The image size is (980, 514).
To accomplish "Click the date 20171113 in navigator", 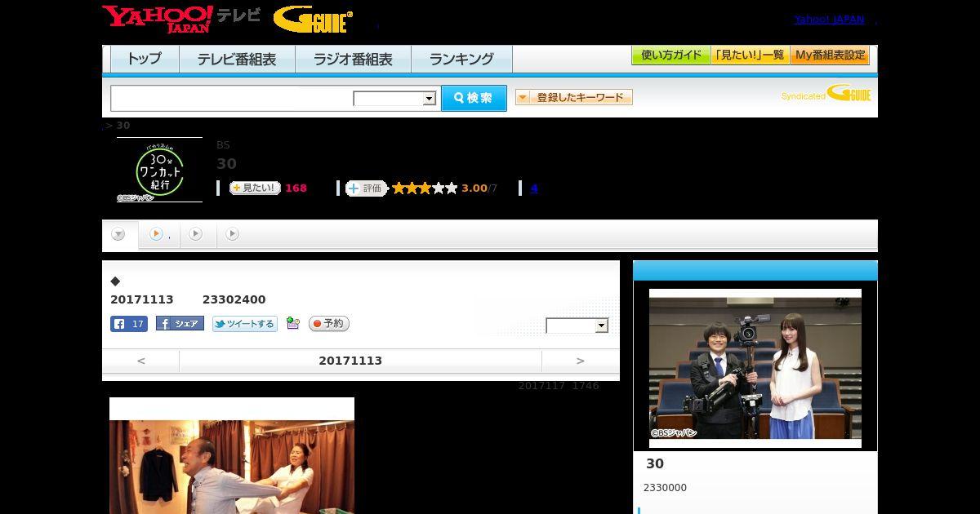I will (x=350, y=361).
